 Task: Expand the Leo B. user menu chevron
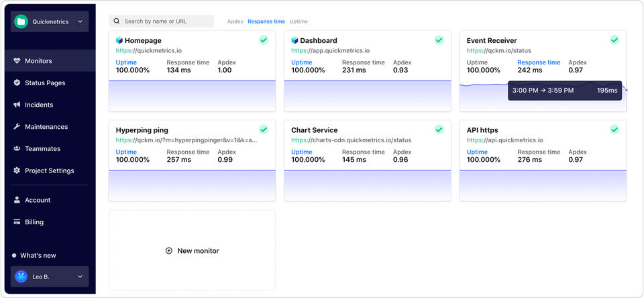point(80,277)
